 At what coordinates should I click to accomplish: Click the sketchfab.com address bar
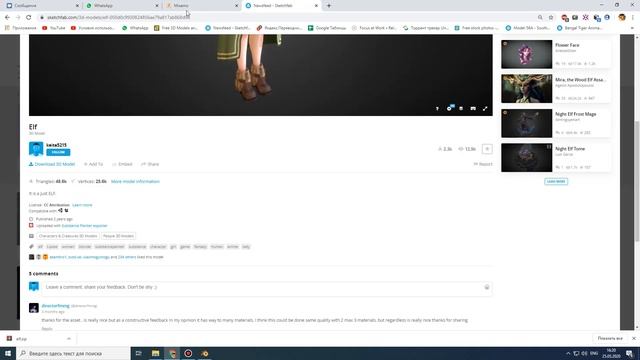[x=286, y=17]
